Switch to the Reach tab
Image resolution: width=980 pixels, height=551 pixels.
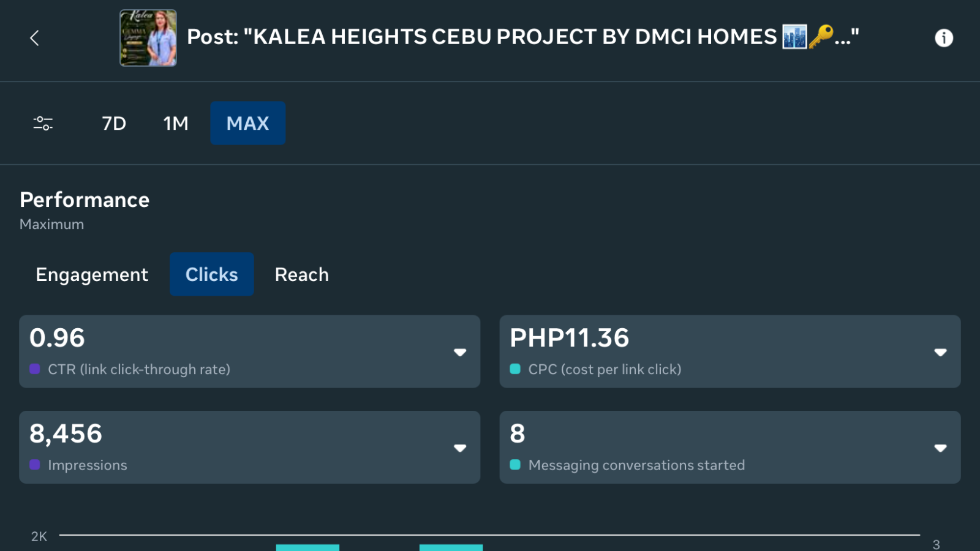(x=302, y=274)
